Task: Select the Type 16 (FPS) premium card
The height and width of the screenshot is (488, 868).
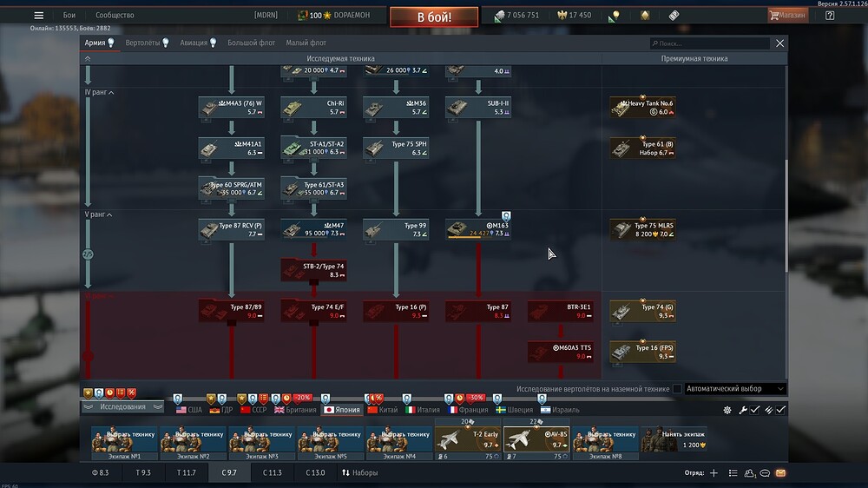Action: (x=642, y=352)
